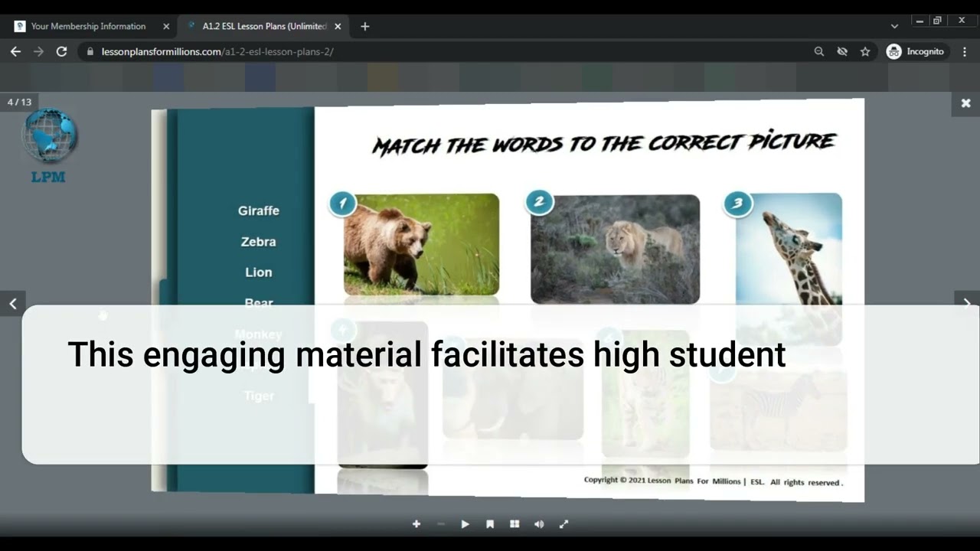Open the zoom magnifier icon in address bar
The width and height of the screenshot is (980, 551).
(x=819, y=51)
